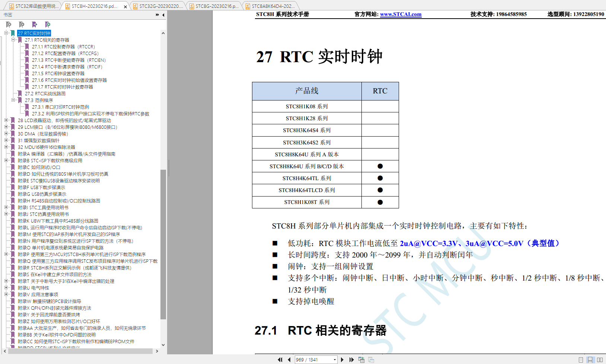Click bookmarks scrollbar down arrow
Image resolution: width=606 pixels, height=364 pixels.
[163, 345]
